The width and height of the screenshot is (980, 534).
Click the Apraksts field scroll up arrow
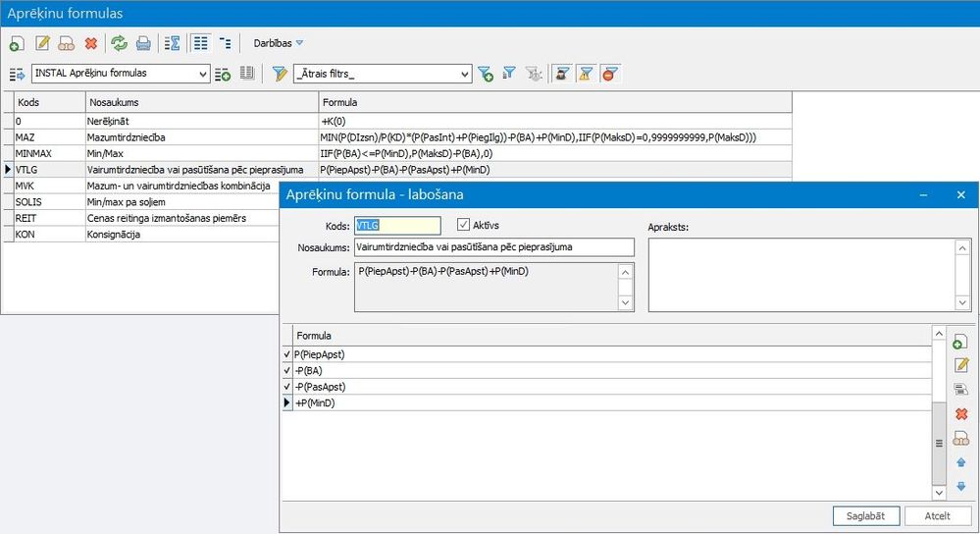tap(962, 247)
